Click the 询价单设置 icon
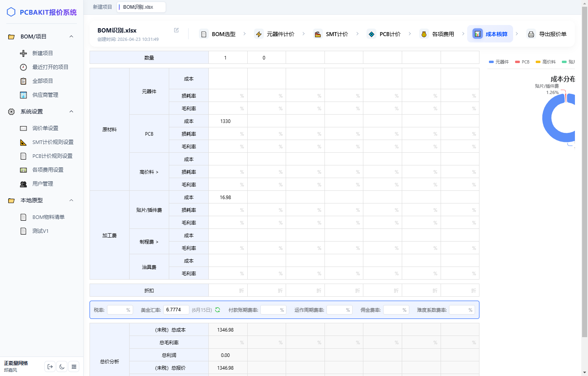The width and height of the screenshot is (588, 376). click(23, 128)
